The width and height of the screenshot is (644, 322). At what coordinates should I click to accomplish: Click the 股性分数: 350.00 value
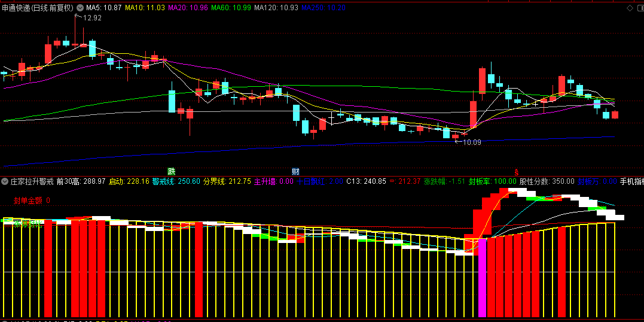click(547, 181)
